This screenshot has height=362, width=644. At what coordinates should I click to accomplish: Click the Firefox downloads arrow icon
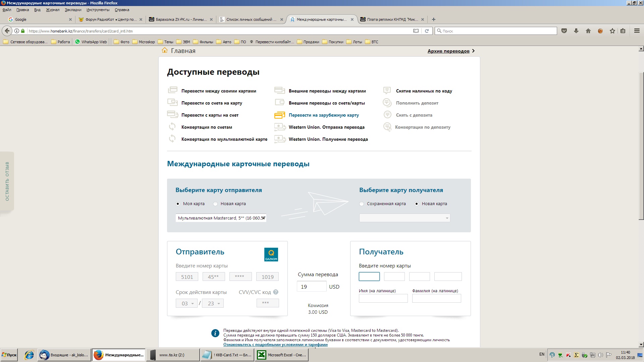[576, 31]
